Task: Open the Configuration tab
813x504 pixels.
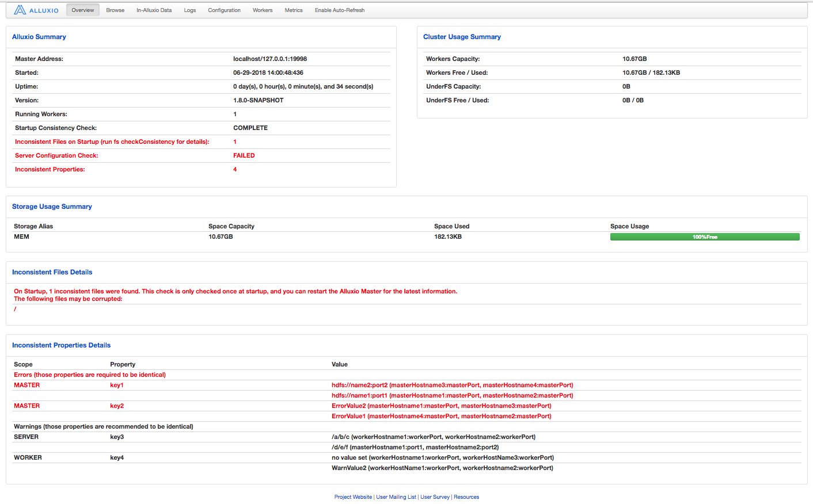Action: point(225,10)
